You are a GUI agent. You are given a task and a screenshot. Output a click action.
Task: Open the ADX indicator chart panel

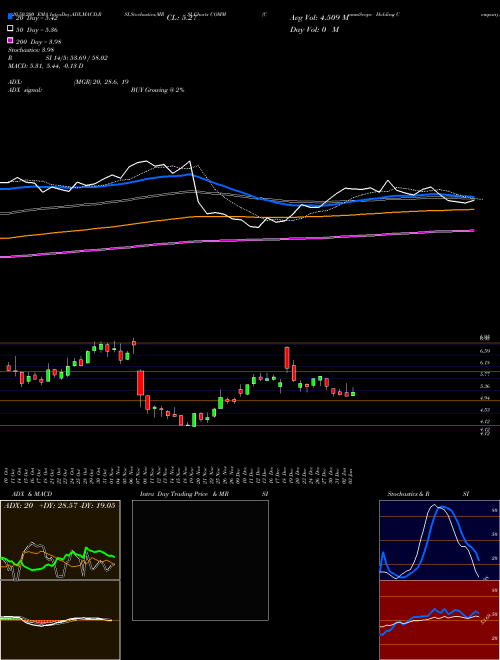pos(60,540)
